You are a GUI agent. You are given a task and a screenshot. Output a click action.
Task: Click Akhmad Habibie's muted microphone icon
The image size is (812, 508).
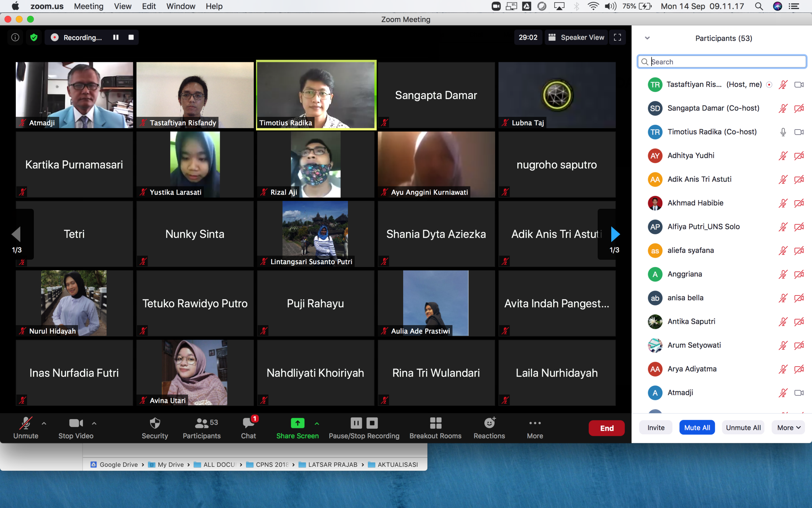point(783,203)
